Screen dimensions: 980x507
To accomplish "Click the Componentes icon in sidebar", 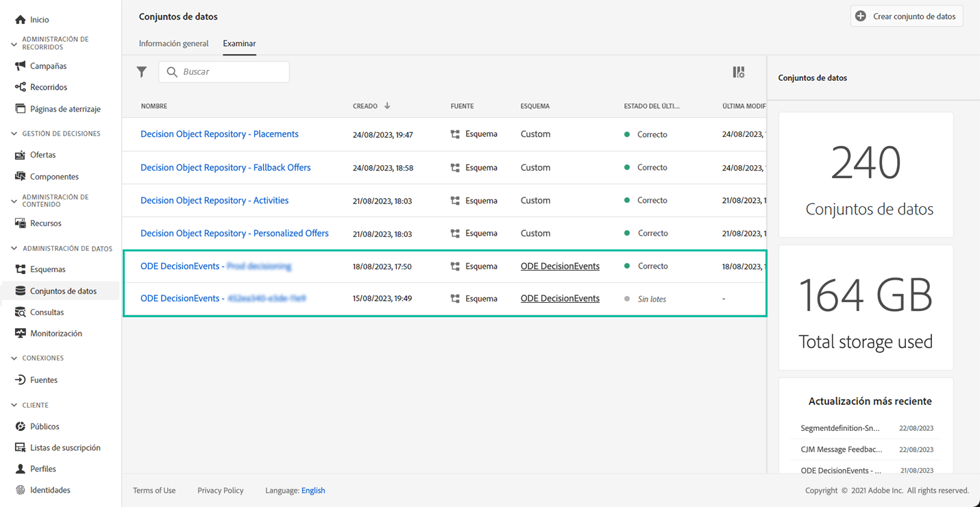I will [21, 176].
